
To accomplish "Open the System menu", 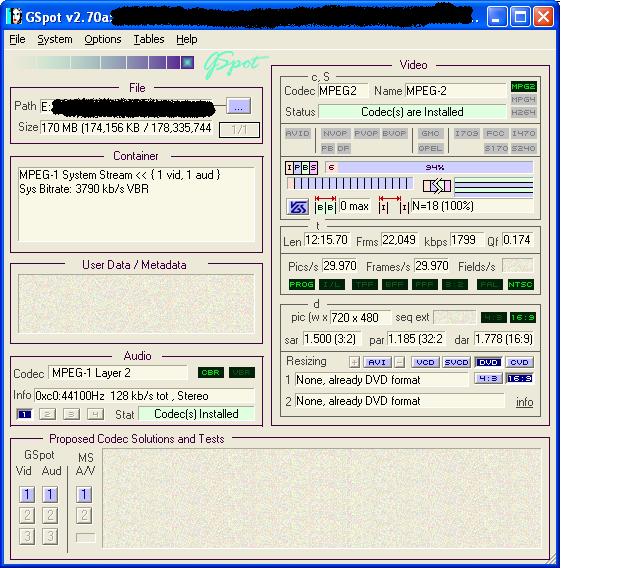I will pos(55,39).
